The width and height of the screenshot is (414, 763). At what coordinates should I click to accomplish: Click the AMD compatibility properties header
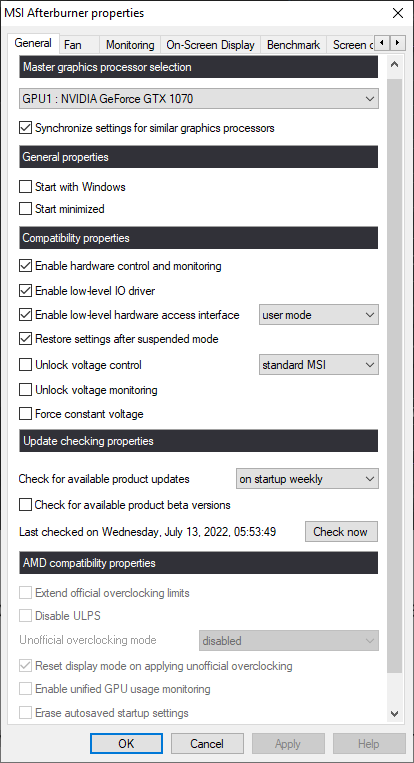coord(199,563)
